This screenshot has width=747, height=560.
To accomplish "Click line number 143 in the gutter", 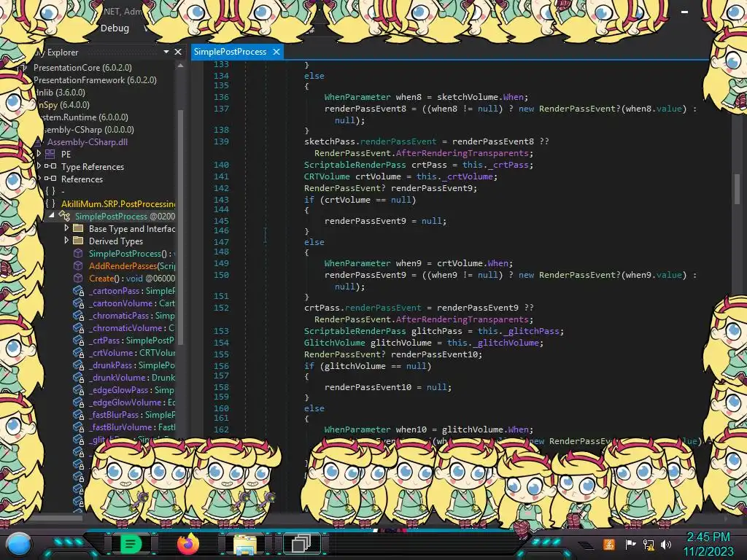I will click(x=221, y=200).
